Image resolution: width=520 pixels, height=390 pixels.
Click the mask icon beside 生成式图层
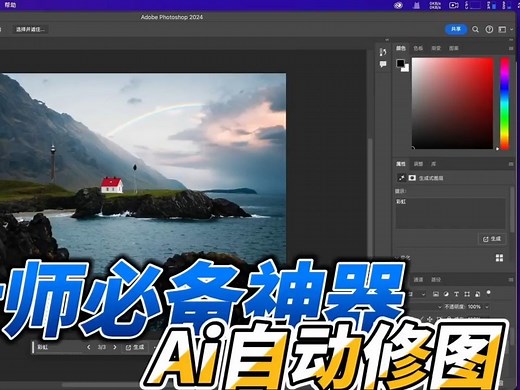tap(412, 178)
